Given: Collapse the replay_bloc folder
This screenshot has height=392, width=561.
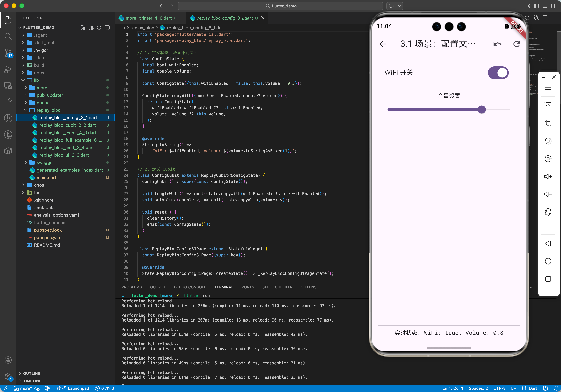Looking at the screenshot, I should [x=48, y=110].
